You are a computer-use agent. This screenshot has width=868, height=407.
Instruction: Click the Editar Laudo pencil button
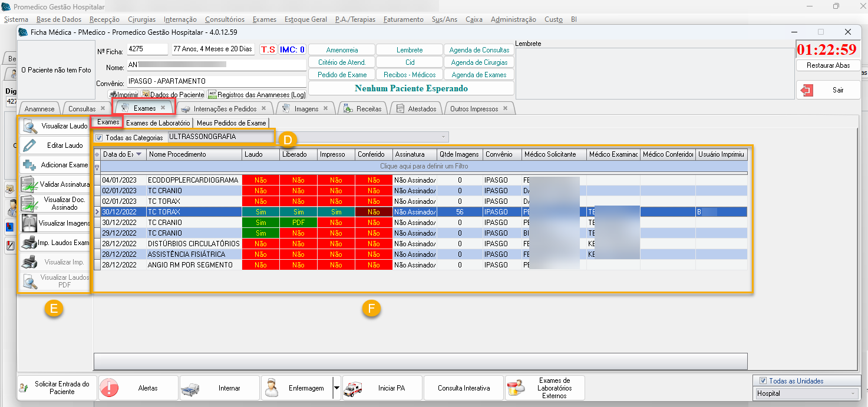tap(54, 145)
